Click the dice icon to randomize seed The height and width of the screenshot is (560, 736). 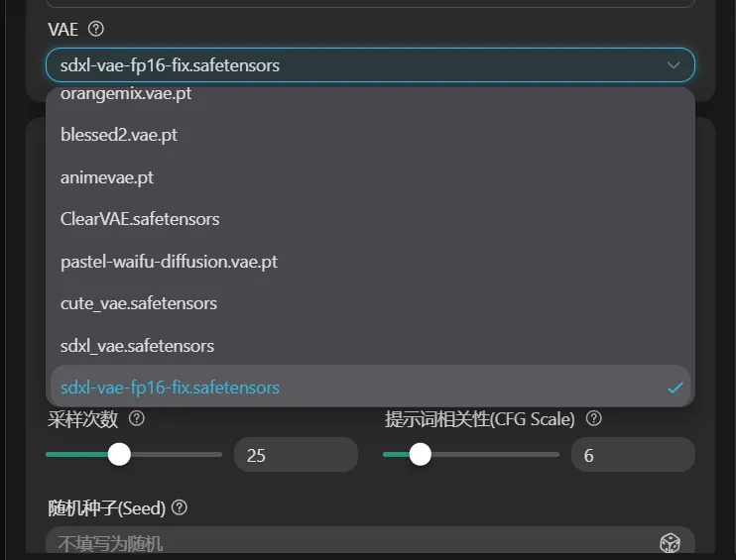tap(671, 542)
